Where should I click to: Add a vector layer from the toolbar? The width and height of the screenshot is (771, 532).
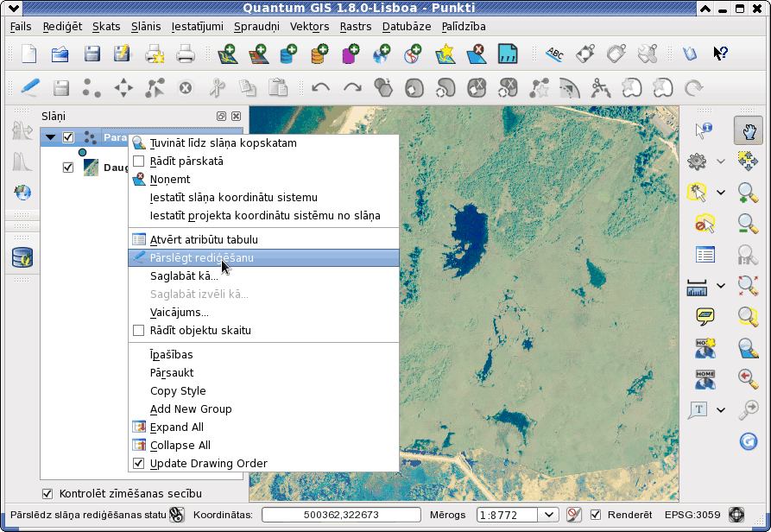coord(228,54)
